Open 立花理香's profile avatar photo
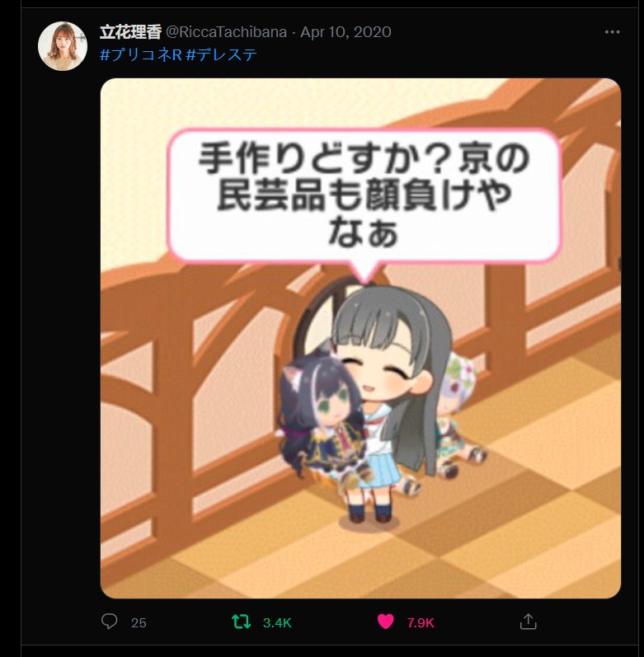Image resolution: width=644 pixels, height=657 pixels. click(63, 46)
